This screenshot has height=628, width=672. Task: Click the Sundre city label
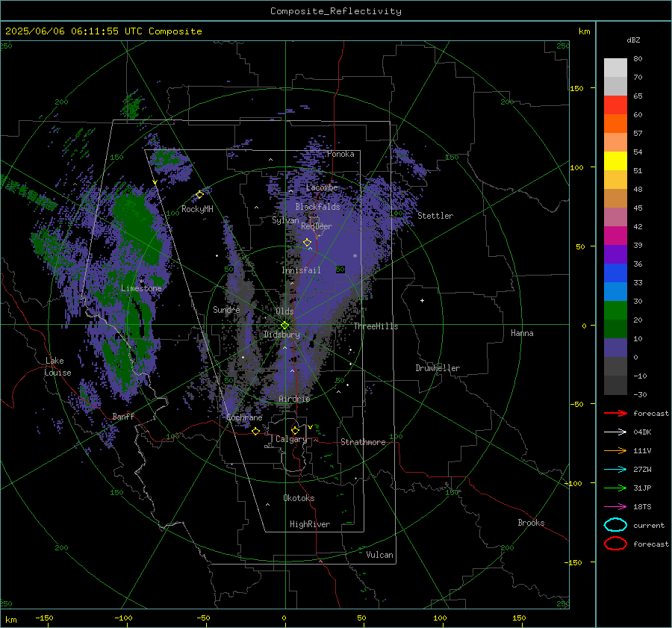point(226,309)
